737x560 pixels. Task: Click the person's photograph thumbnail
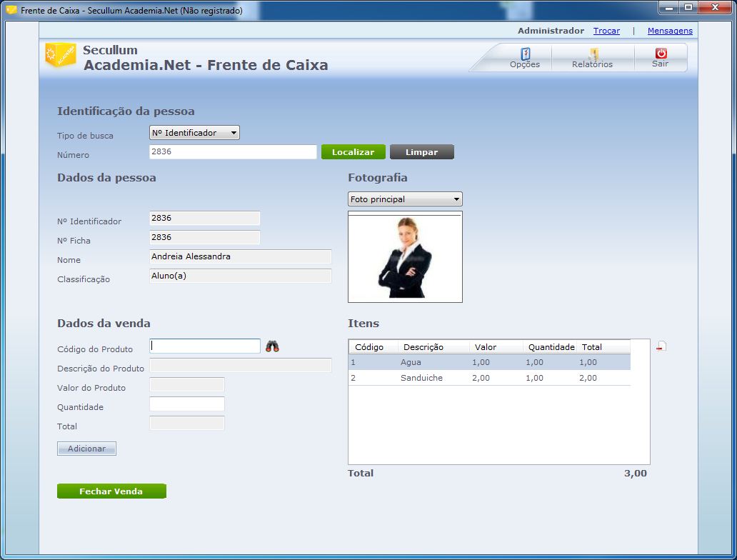point(405,256)
